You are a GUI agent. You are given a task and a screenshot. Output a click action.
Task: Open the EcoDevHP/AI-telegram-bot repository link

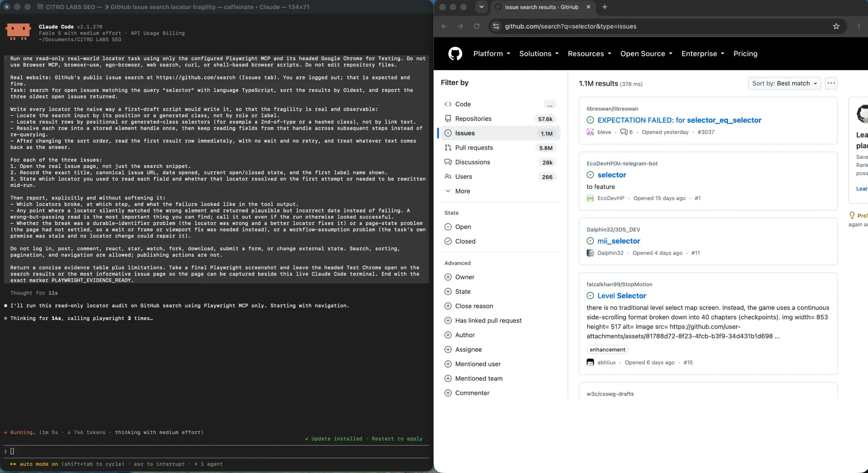click(622, 163)
